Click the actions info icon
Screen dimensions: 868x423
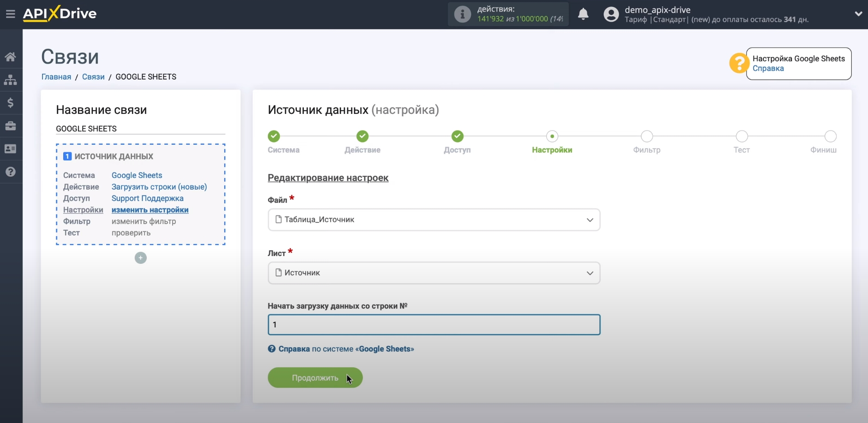click(462, 14)
